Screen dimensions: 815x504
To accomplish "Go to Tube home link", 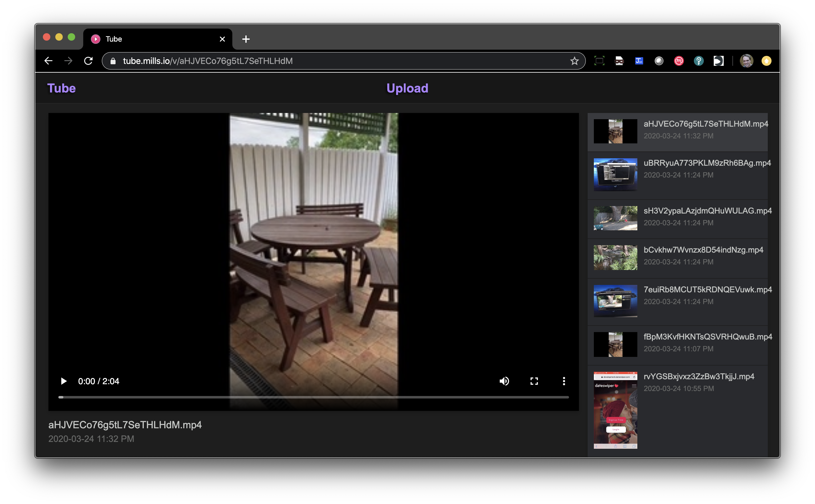I will (x=61, y=88).
